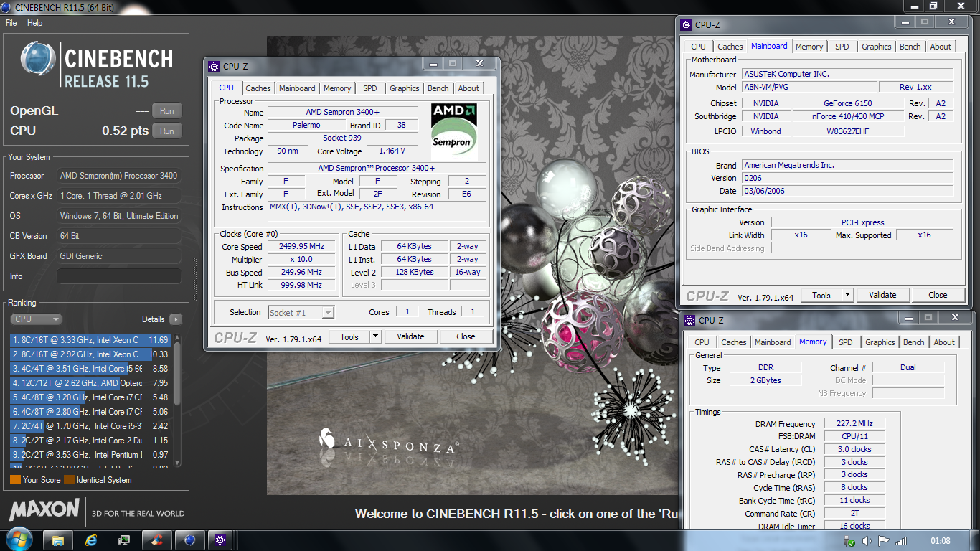Viewport: 980px width, 551px height.
Task: Switch to CPU tab in bottom-right Memory window
Action: click(702, 342)
